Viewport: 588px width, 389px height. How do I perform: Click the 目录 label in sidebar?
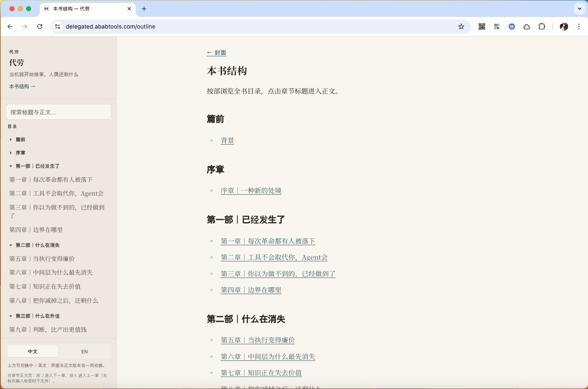click(12, 126)
